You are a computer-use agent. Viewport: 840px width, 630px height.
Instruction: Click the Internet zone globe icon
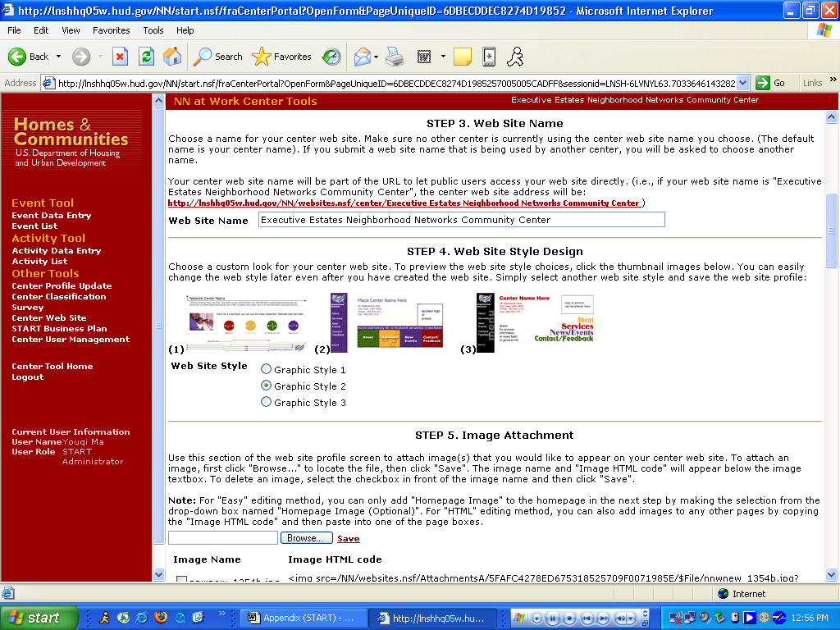click(724, 594)
